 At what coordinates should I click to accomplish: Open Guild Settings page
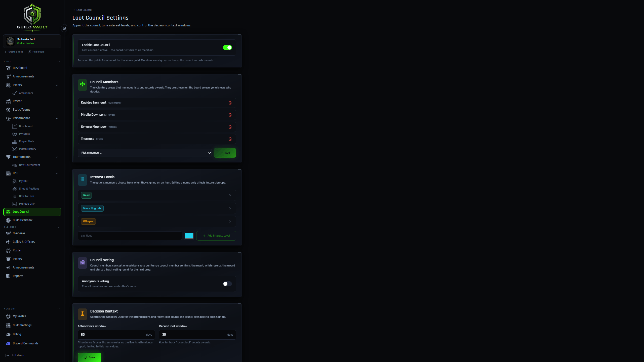tap(32, 325)
